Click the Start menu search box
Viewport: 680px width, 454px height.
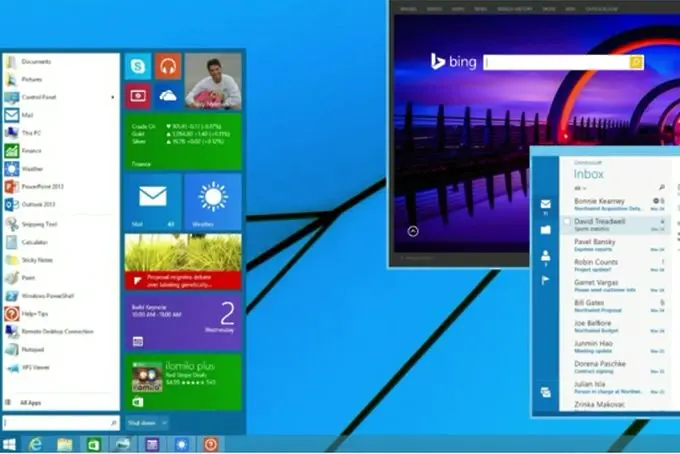(x=61, y=423)
